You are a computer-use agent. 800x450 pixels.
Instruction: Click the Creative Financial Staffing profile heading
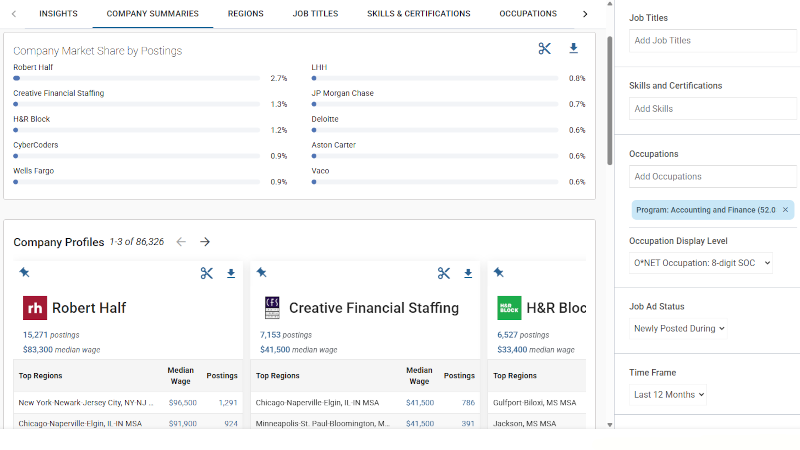374,308
